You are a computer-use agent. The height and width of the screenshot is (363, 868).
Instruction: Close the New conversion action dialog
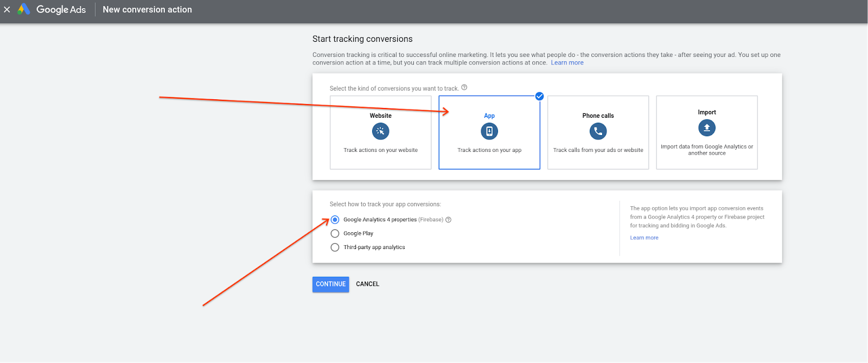coord(7,10)
